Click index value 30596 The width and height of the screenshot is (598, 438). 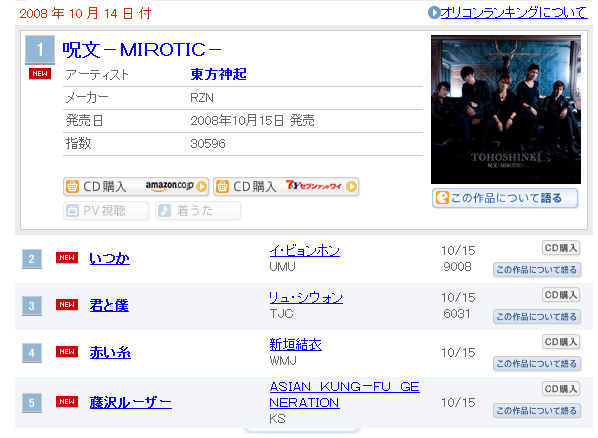click(x=208, y=144)
